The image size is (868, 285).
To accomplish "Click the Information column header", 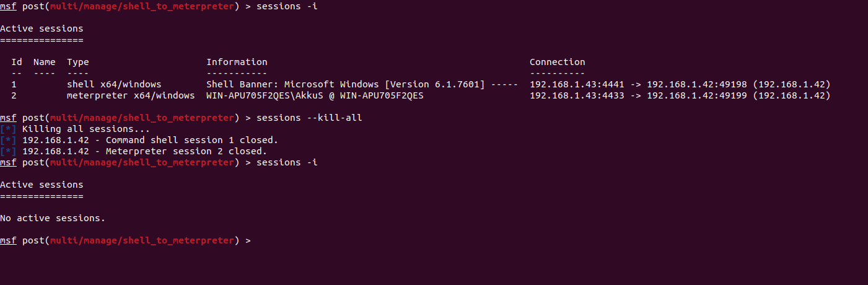I will coord(237,62).
